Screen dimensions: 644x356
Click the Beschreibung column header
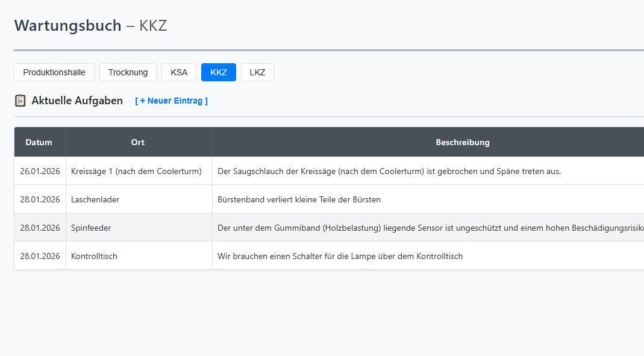(x=428, y=142)
